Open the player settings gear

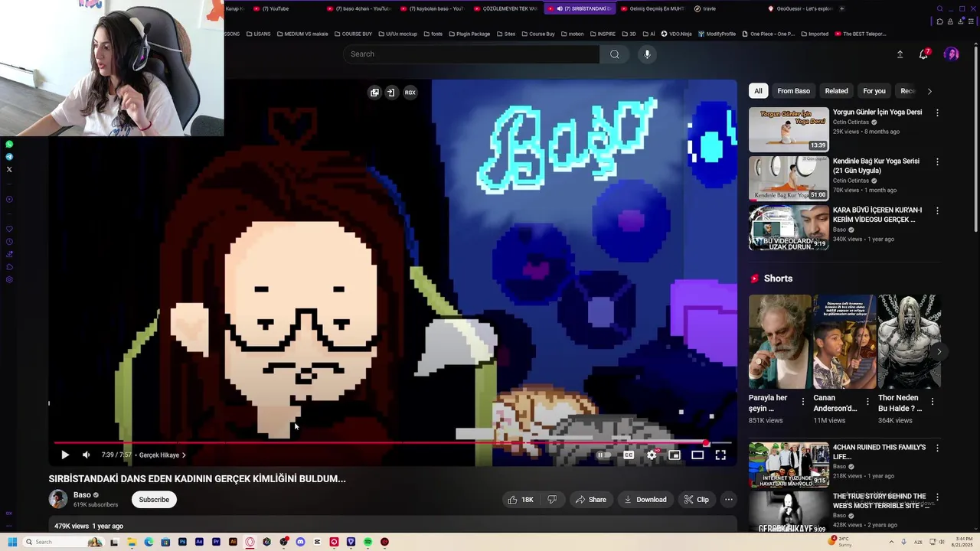[652, 455]
